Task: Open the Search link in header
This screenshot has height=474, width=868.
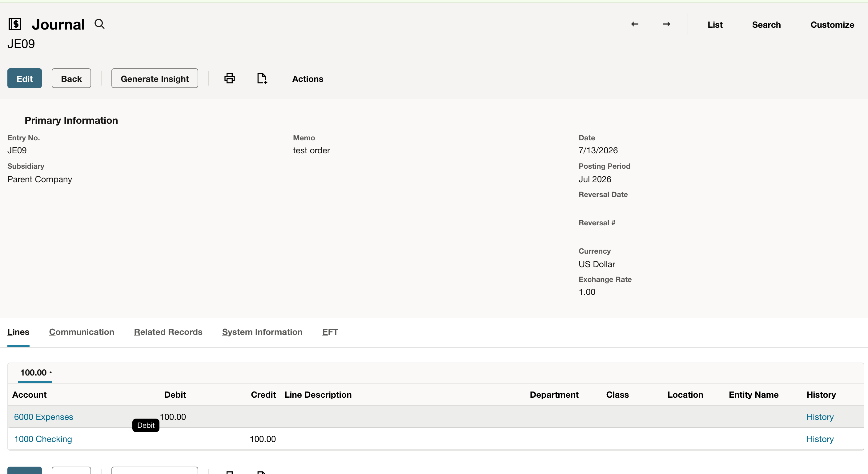Action: tap(766, 25)
